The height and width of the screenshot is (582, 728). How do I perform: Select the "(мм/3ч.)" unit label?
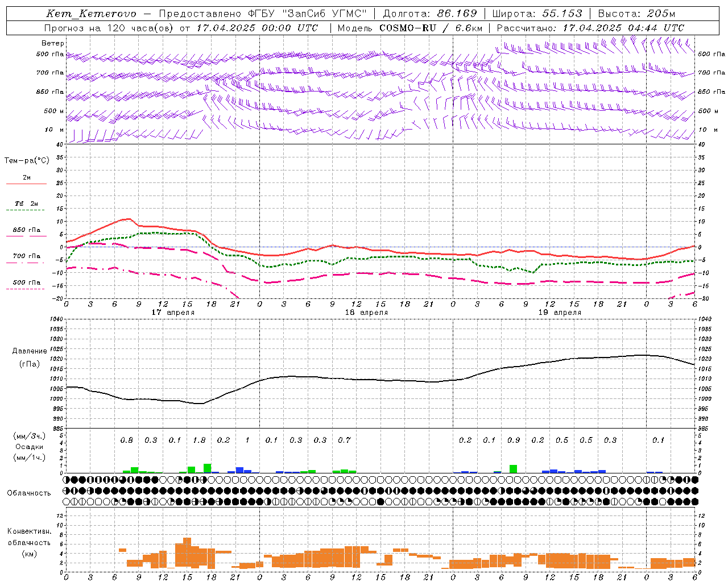coord(30,436)
